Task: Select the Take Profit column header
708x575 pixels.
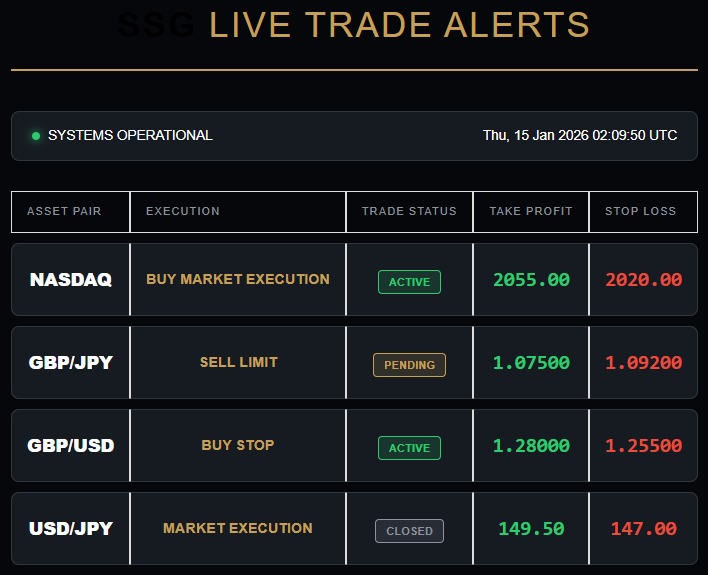Action: tap(531, 211)
